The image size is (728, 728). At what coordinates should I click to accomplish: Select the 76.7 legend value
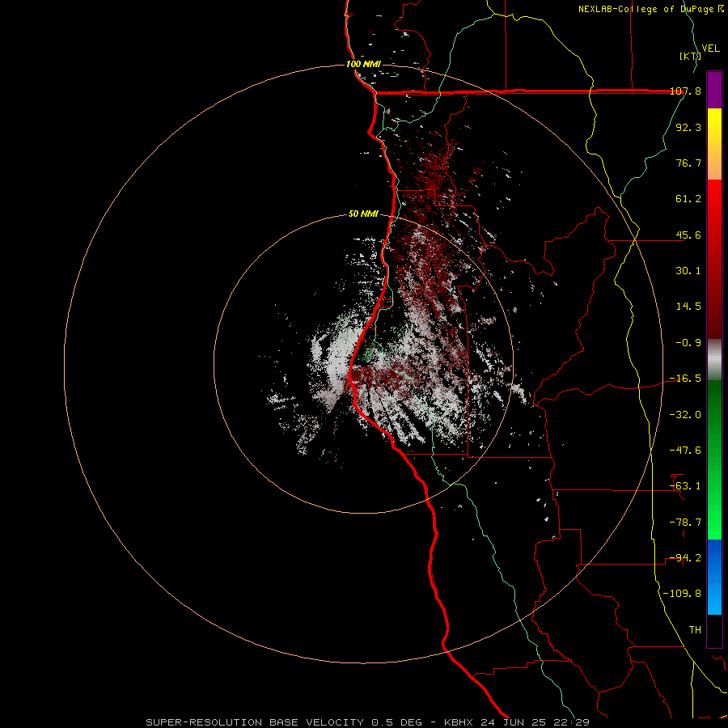(688, 163)
